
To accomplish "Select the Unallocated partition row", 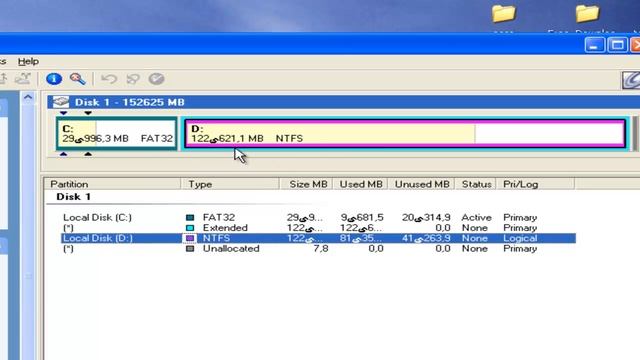I will tap(318, 249).
